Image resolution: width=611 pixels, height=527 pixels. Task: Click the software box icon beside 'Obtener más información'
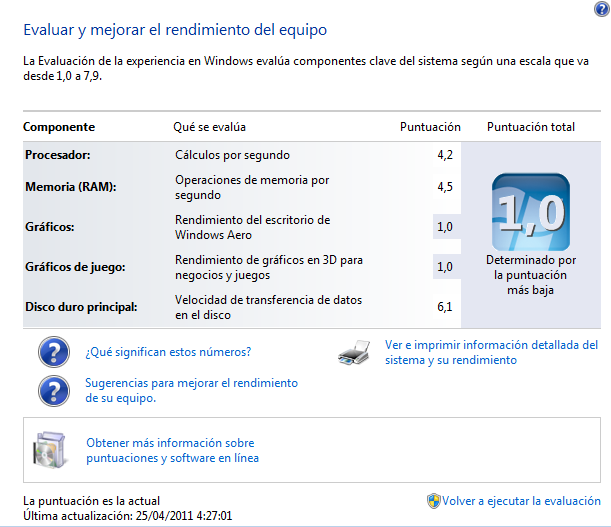[x=51, y=450]
